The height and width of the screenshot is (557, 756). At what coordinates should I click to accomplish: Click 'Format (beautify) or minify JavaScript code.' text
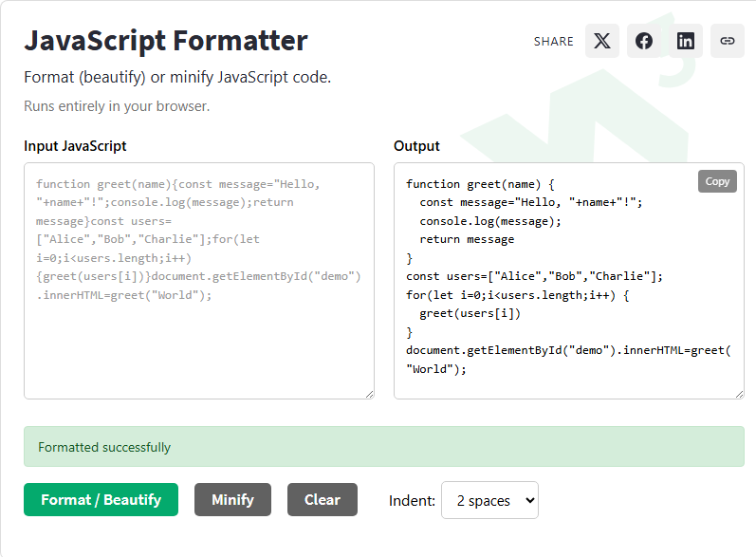[x=177, y=77]
